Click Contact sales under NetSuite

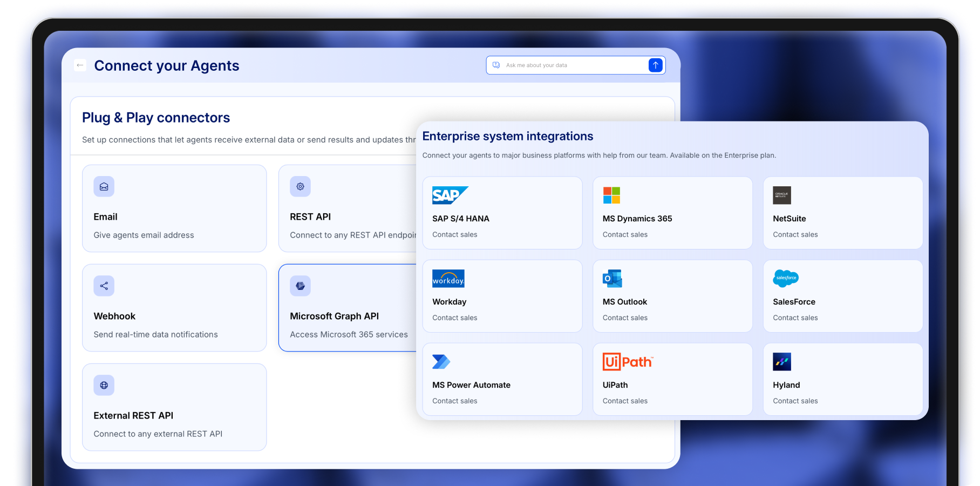click(x=795, y=234)
